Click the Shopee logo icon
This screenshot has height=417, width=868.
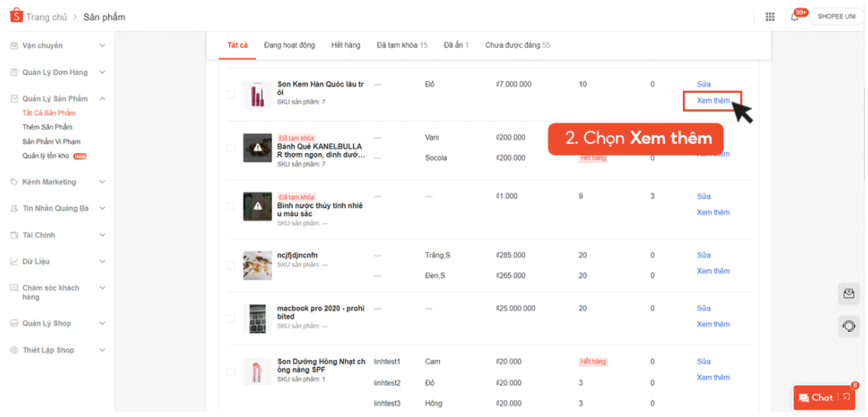[x=16, y=16]
